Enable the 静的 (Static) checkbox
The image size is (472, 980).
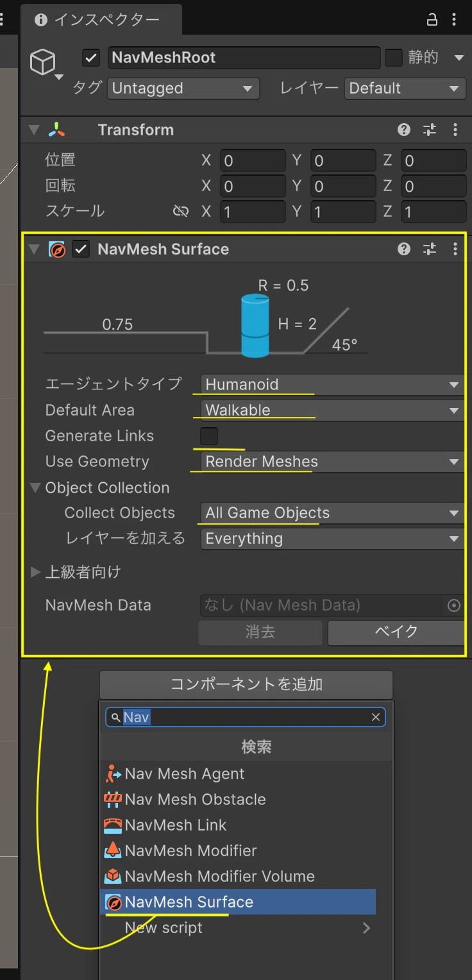click(394, 58)
